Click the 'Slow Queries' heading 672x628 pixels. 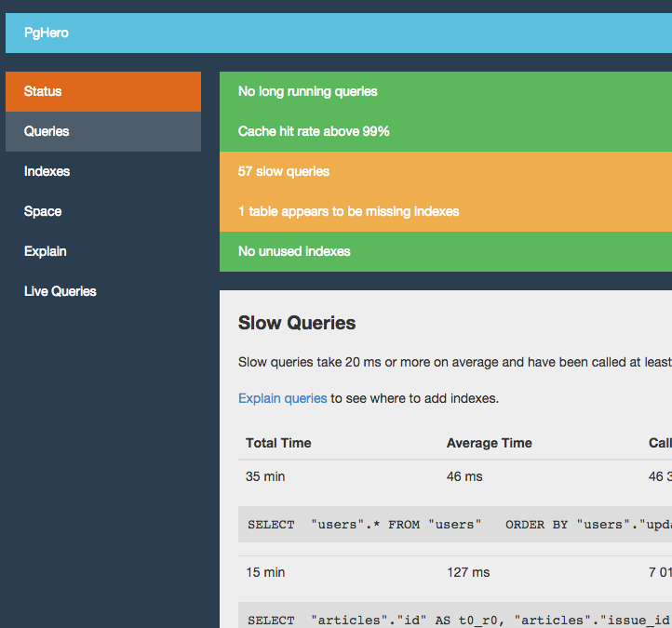point(297,323)
